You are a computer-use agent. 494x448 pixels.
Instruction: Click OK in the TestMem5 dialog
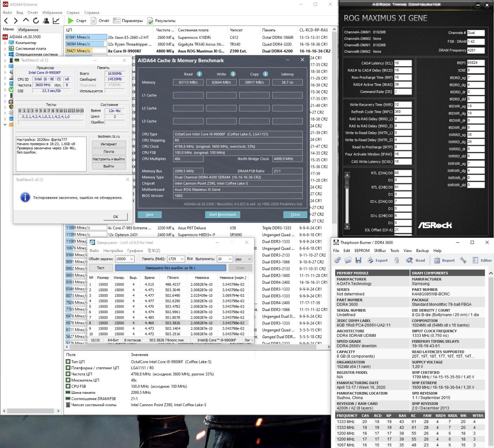point(115,217)
